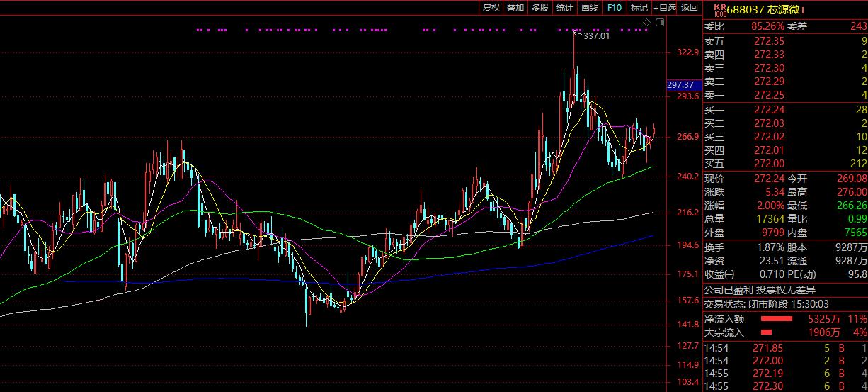Click the info "i" next to 芯源微

point(803,10)
